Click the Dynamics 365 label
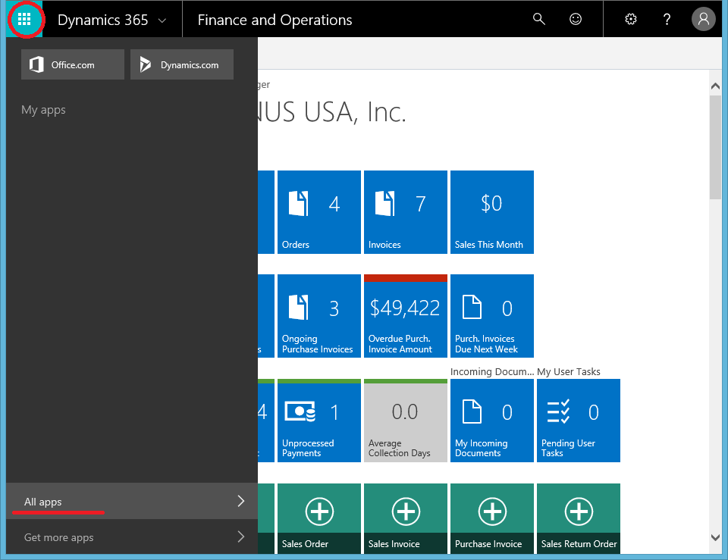Viewport: 728px width, 560px height. [102, 20]
